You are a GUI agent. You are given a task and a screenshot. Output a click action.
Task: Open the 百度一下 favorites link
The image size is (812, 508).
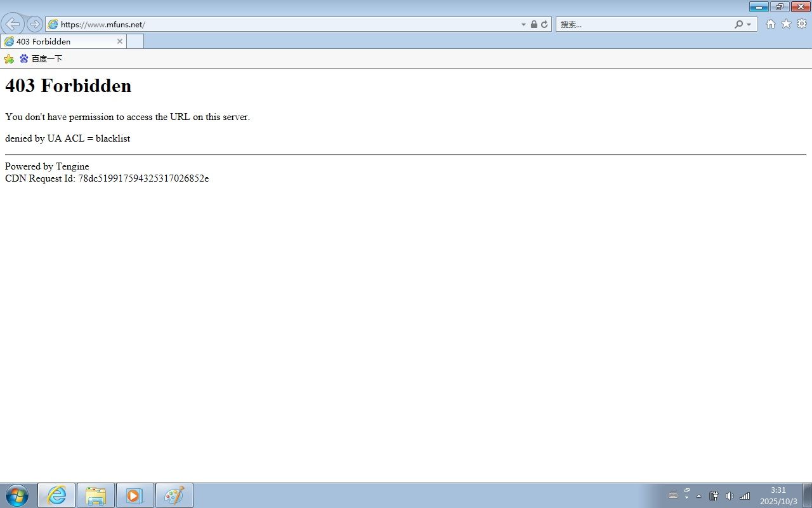pos(41,58)
